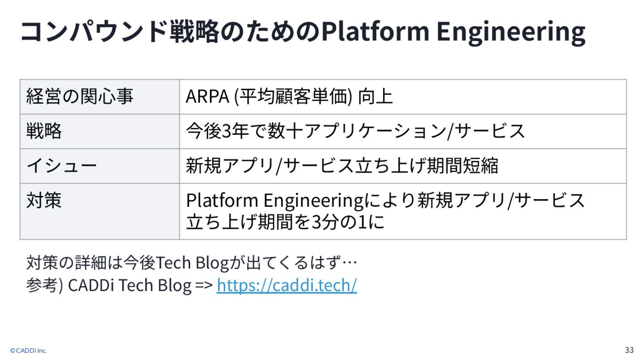Click コンパウンド in the slide title
The height and width of the screenshot is (356, 644).
(x=94, y=31)
